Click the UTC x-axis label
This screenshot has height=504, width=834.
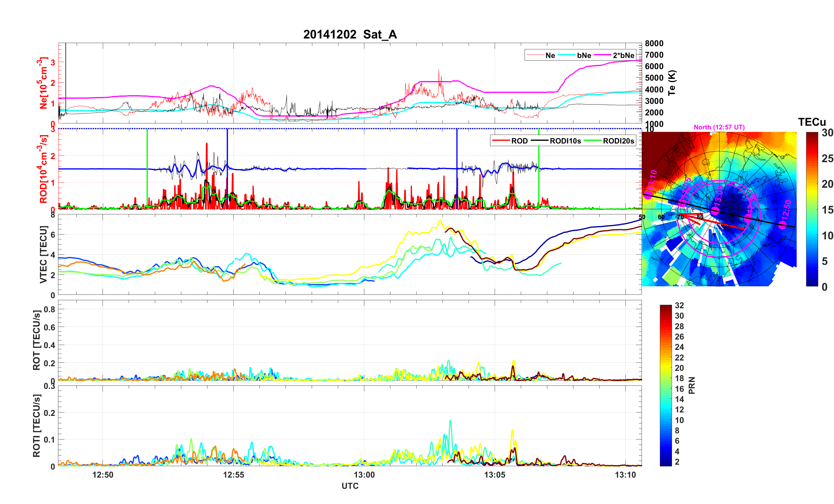[x=350, y=486]
